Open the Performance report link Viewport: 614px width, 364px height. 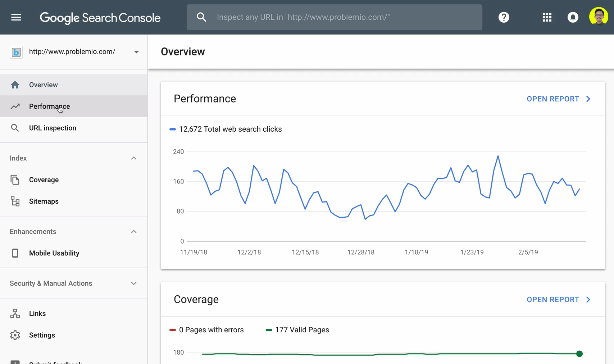(x=558, y=99)
